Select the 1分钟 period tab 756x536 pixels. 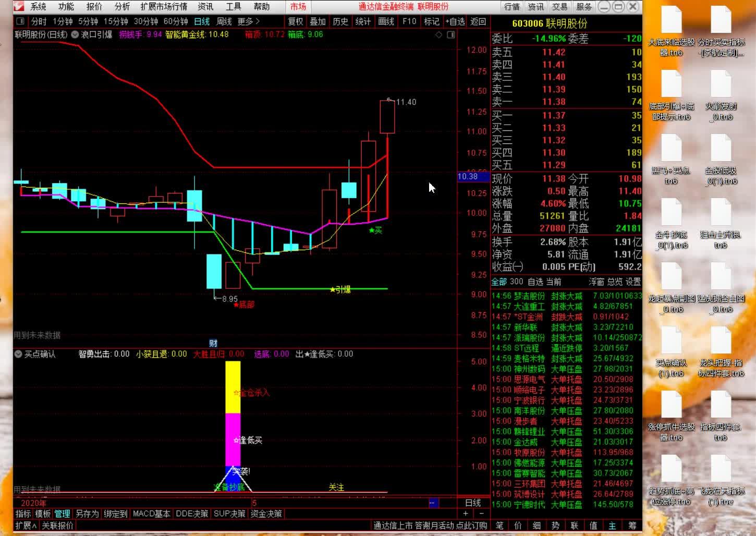pos(63,21)
